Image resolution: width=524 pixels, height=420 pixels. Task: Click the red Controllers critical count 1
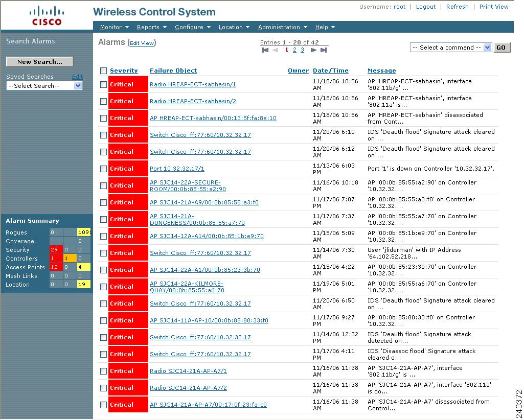tap(56, 258)
